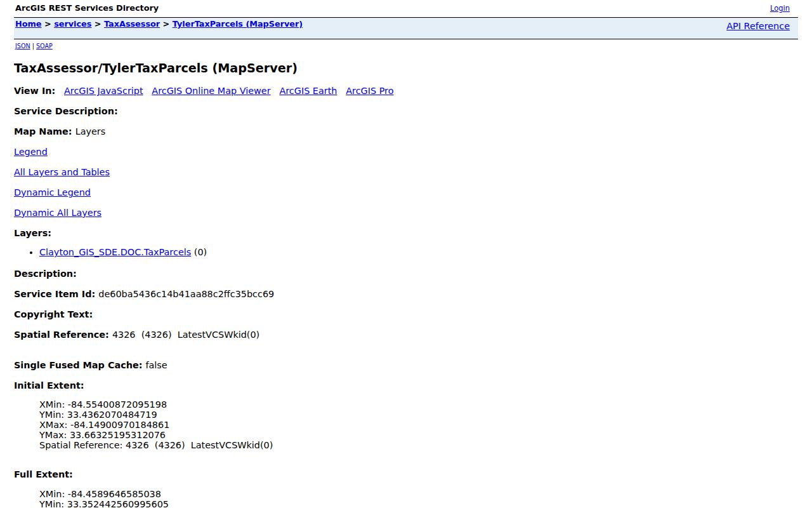Screen dimensions: 812x508
Task: Click the Initial Extent YMax value 33.66325195312076
Action: click(117, 435)
